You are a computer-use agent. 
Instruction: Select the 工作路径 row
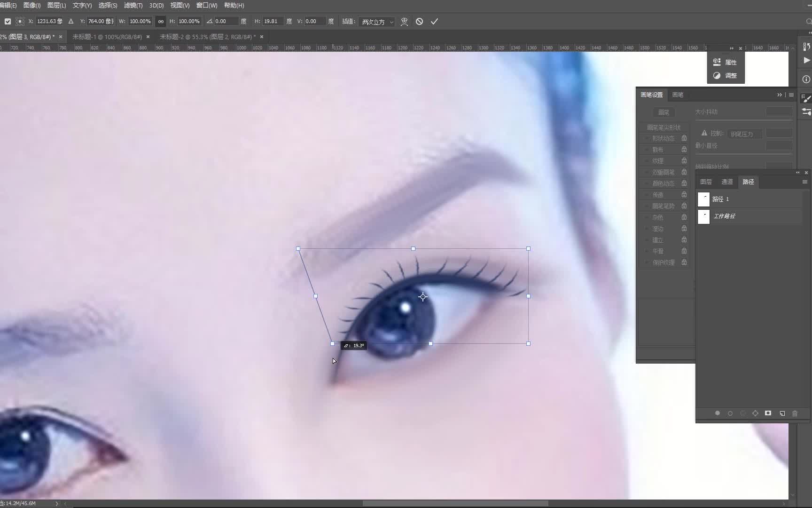750,216
